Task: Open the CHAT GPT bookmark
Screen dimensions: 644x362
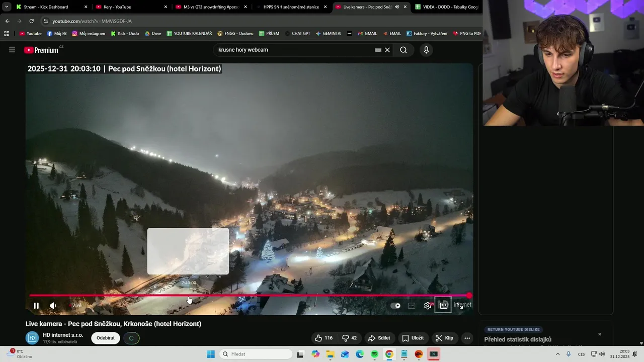Action: click(297, 33)
